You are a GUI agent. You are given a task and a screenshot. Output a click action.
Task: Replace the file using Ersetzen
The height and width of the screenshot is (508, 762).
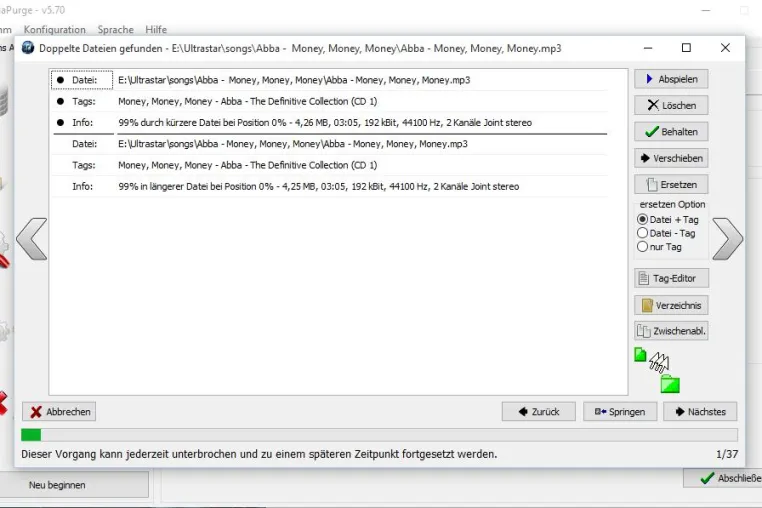tap(671, 185)
